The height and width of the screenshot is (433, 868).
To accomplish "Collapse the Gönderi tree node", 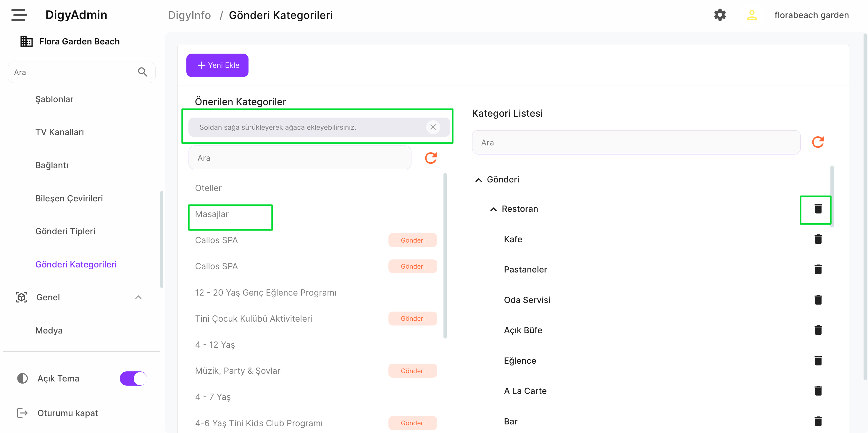I will (x=478, y=180).
